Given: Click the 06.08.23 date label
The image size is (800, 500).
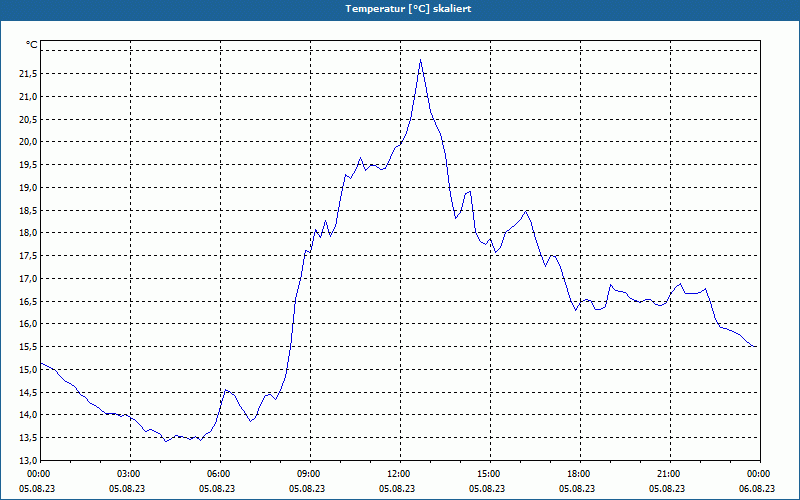Looking at the screenshot, I should click(x=757, y=488).
